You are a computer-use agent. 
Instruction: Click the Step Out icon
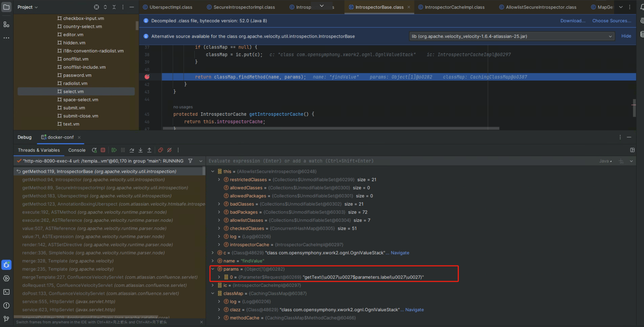[x=149, y=150]
